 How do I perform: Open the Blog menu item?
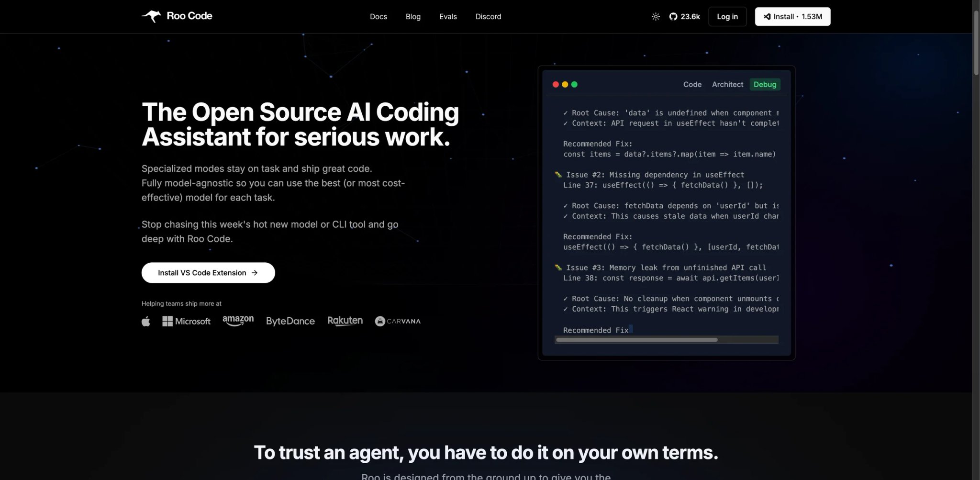click(413, 17)
